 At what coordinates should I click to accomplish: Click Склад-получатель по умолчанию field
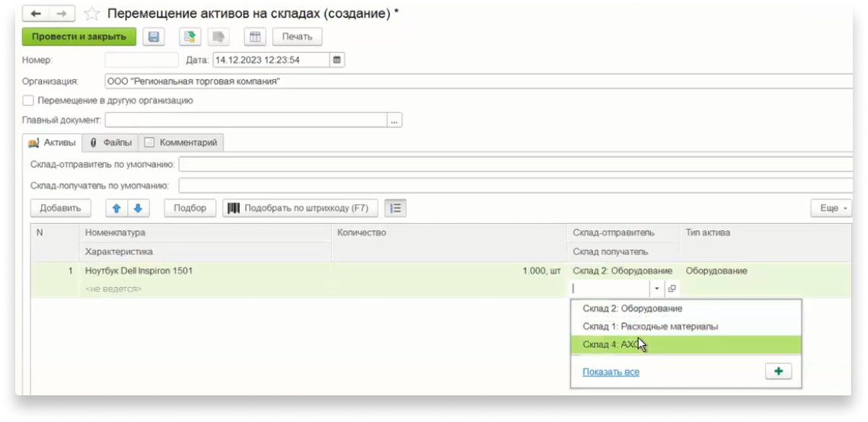pyautogui.click(x=515, y=185)
